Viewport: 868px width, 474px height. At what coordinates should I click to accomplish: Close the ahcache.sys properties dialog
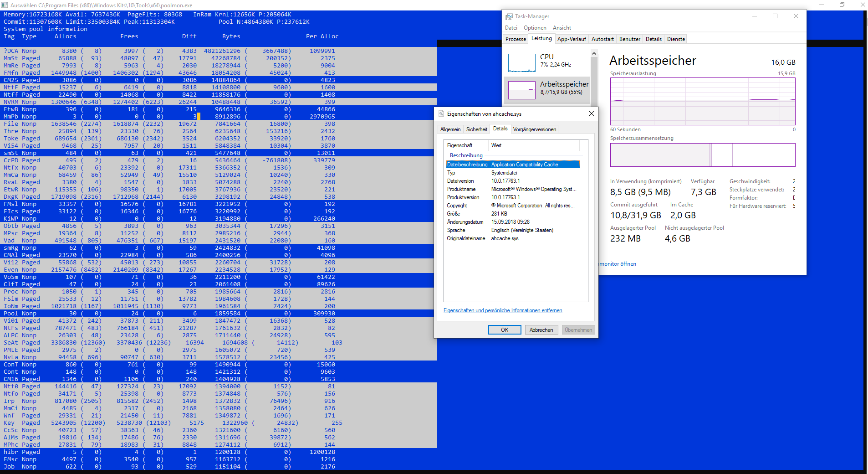click(x=592, y=113)
